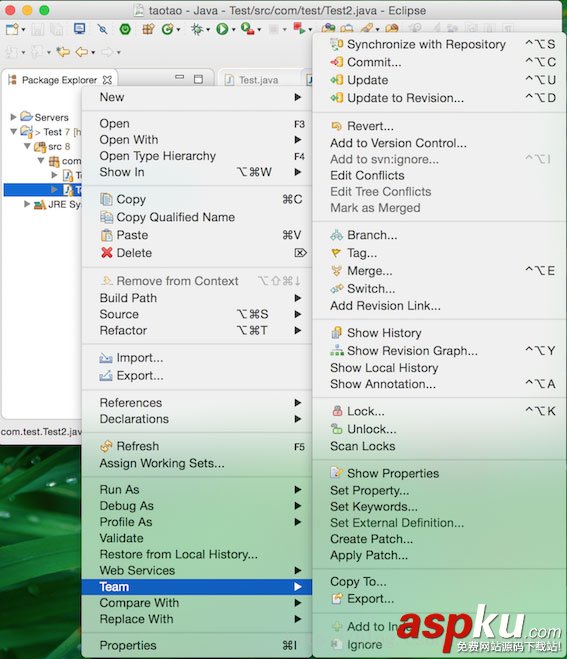Choose Open Type Hierarchy
This screenshot has width=567, height=659.
click(197, 156)
